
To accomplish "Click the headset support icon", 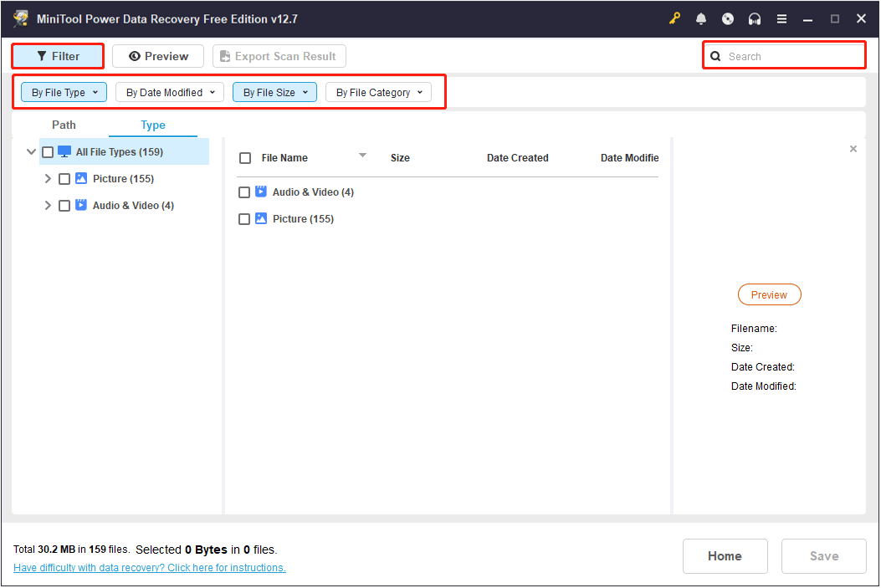I will click(754, 18).
